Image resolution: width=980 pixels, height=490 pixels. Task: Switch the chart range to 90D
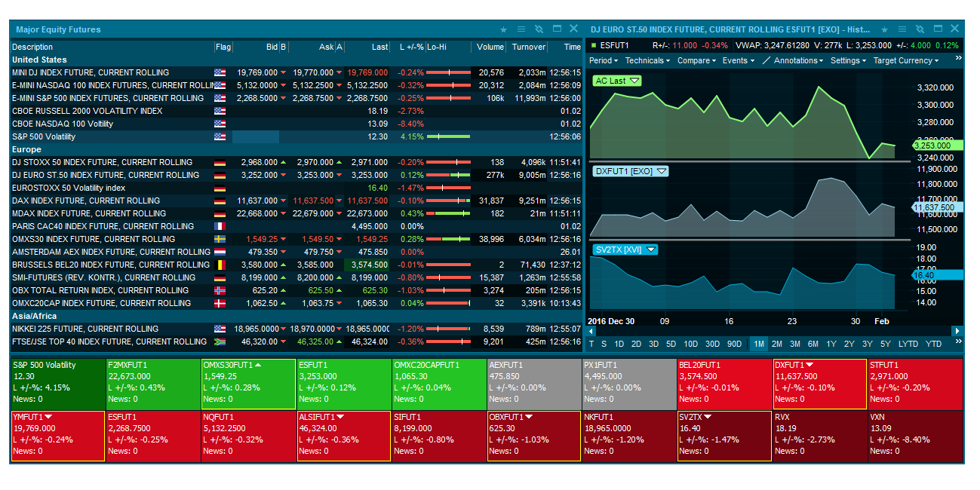pyautogui.click(x=734, y=344)
